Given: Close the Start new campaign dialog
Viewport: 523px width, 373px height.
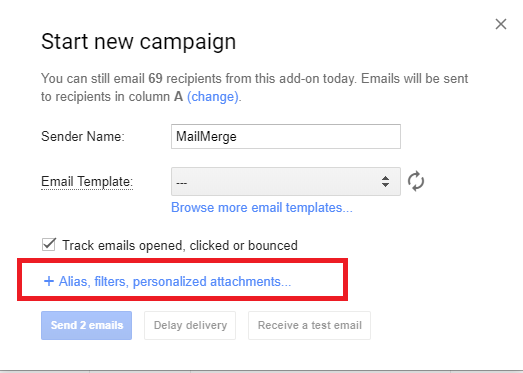Looking at the screenshot, I should point(501,24).
